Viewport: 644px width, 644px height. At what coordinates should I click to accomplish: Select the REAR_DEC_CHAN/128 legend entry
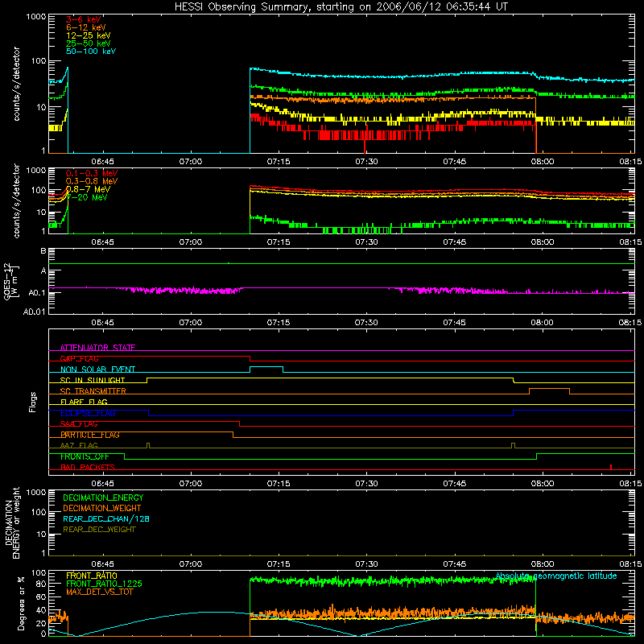click(x=106, y=519)
